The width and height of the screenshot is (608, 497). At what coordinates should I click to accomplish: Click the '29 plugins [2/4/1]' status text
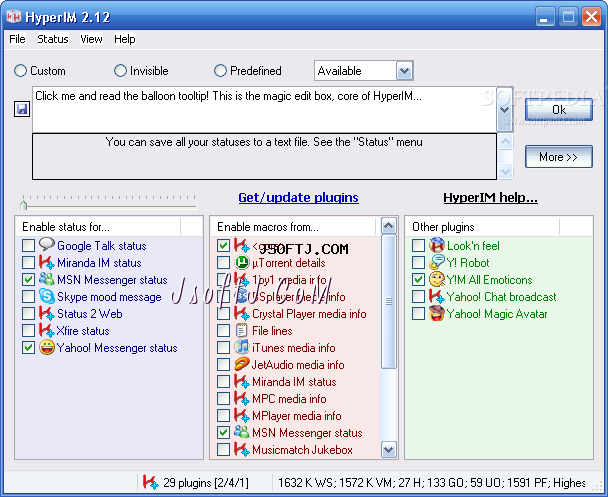tap(206, 483)
